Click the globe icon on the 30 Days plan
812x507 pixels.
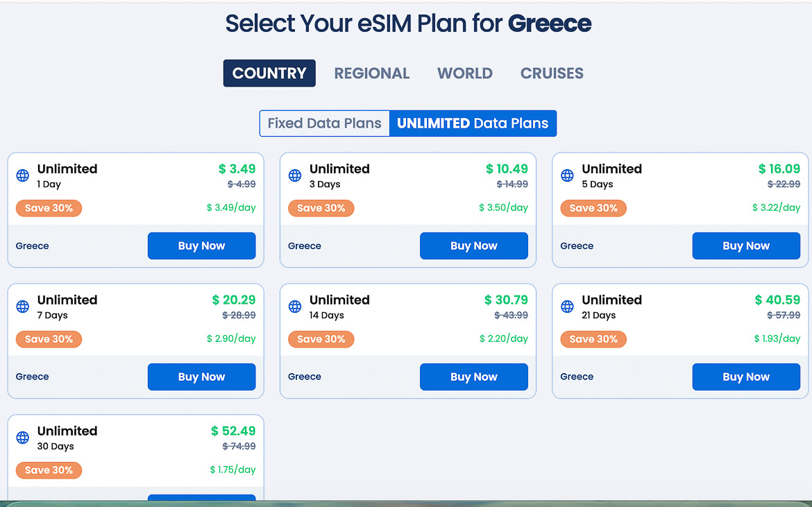[x=22, y=438]
